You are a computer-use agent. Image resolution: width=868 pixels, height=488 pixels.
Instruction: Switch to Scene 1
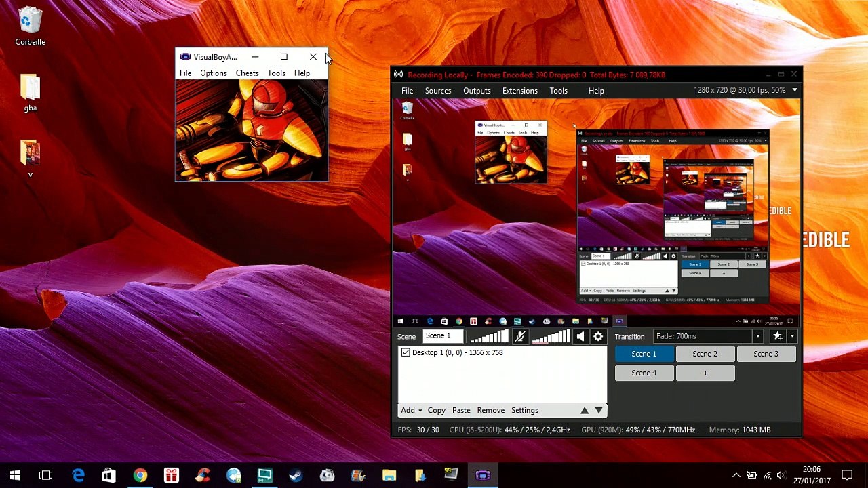644,354
